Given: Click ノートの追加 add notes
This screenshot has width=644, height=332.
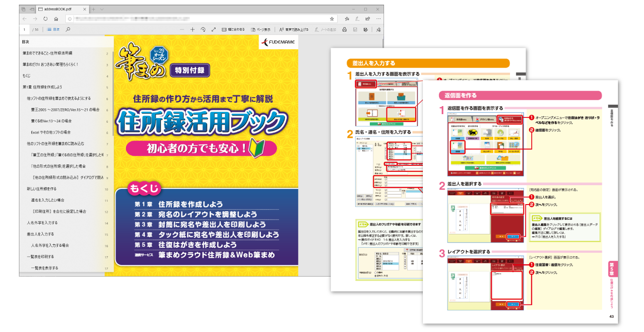Looking at the screenshot, I should click(325, 29).
